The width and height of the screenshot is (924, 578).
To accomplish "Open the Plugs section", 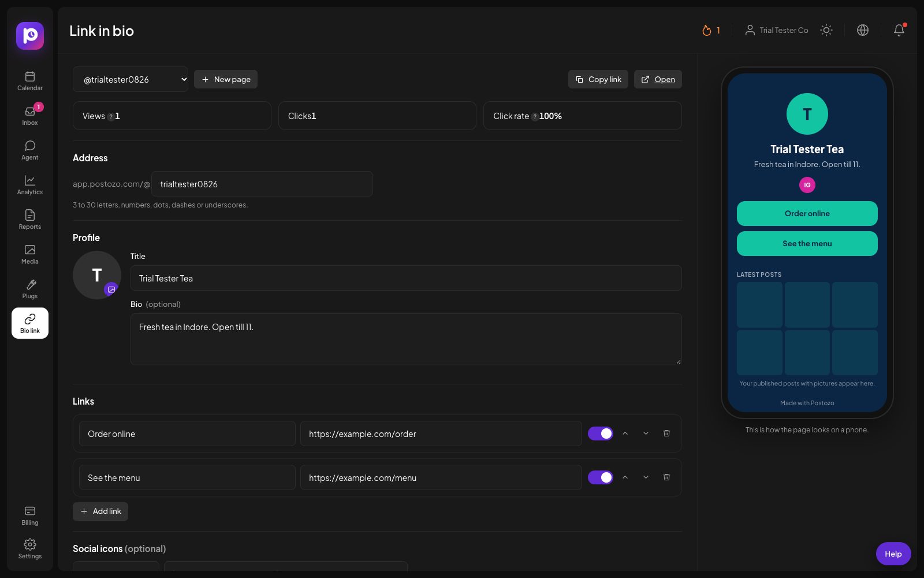I will [x=30, y=289].
